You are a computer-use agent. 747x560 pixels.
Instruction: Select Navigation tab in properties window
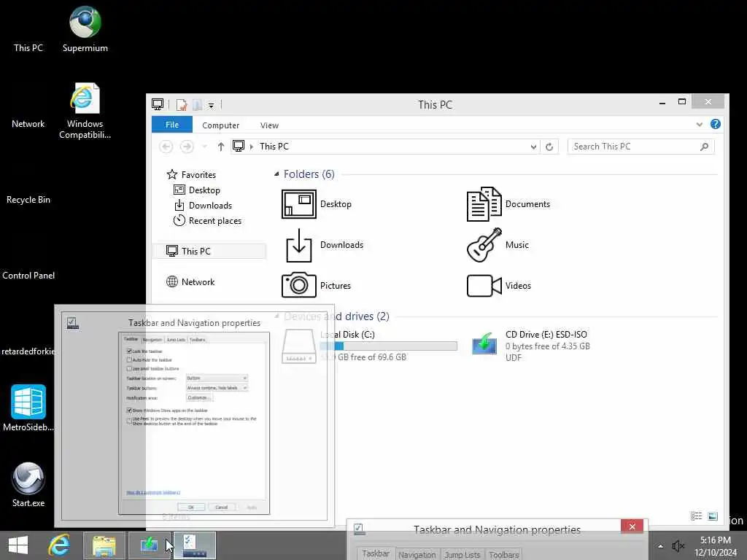[x=417, y=555]
